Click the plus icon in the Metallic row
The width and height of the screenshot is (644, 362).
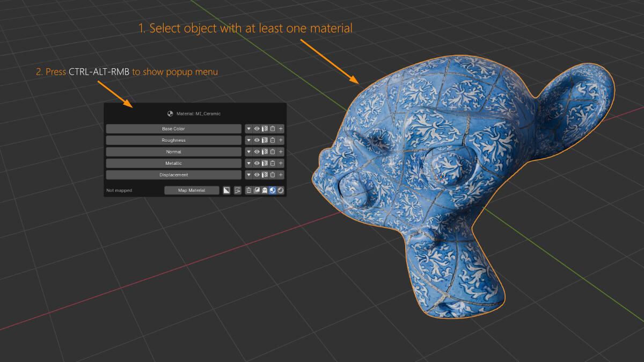click(281, 163)
